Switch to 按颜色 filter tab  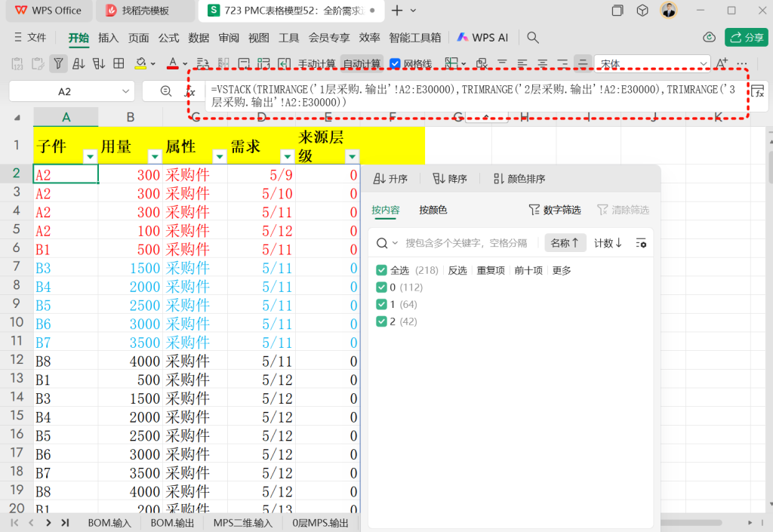433,210
